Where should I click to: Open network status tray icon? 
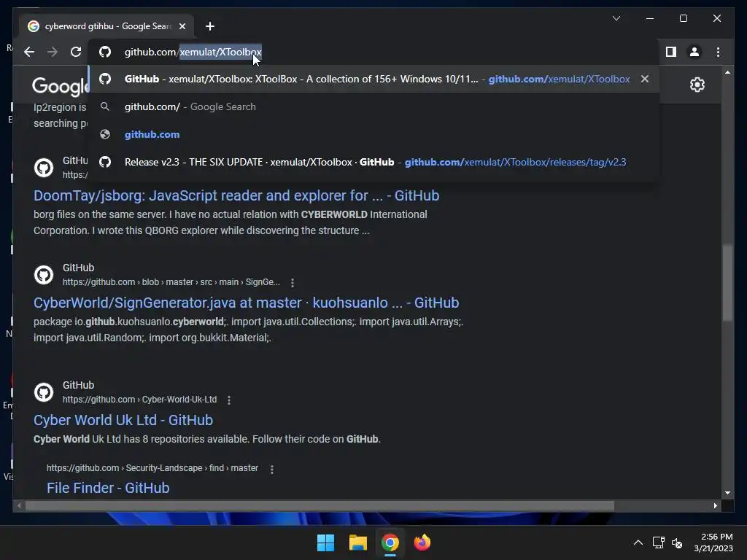(659, 542)
